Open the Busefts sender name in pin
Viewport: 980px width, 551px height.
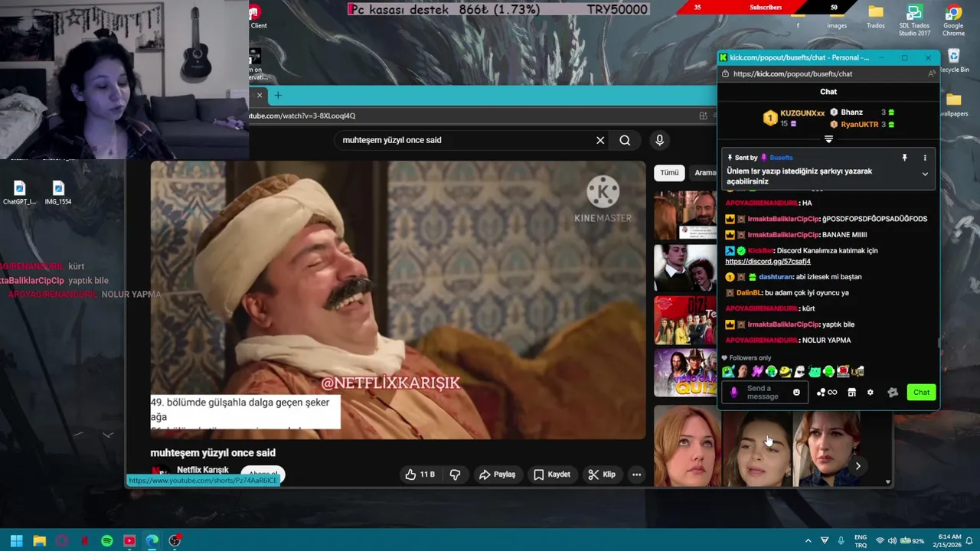click(781, 158)
